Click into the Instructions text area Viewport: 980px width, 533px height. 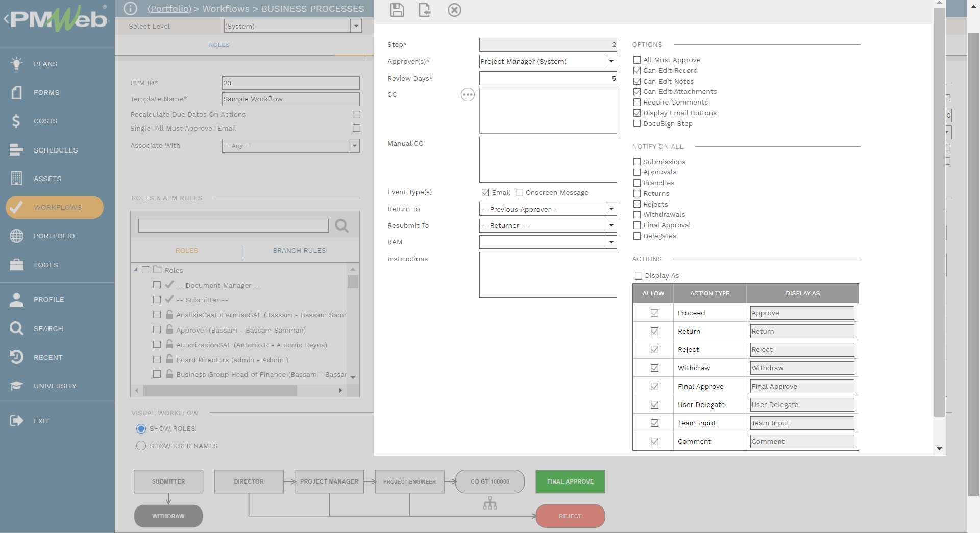pyautogui.click(x=548, y=275)
